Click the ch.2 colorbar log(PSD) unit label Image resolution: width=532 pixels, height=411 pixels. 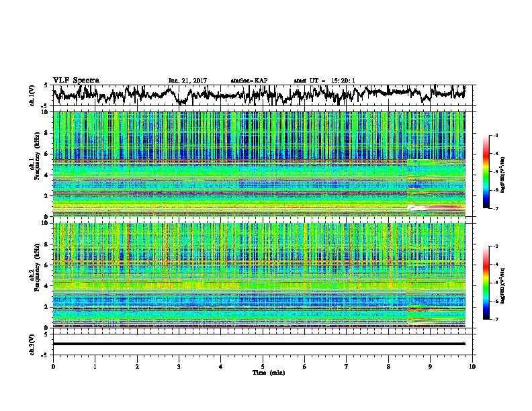pos(503,285)
